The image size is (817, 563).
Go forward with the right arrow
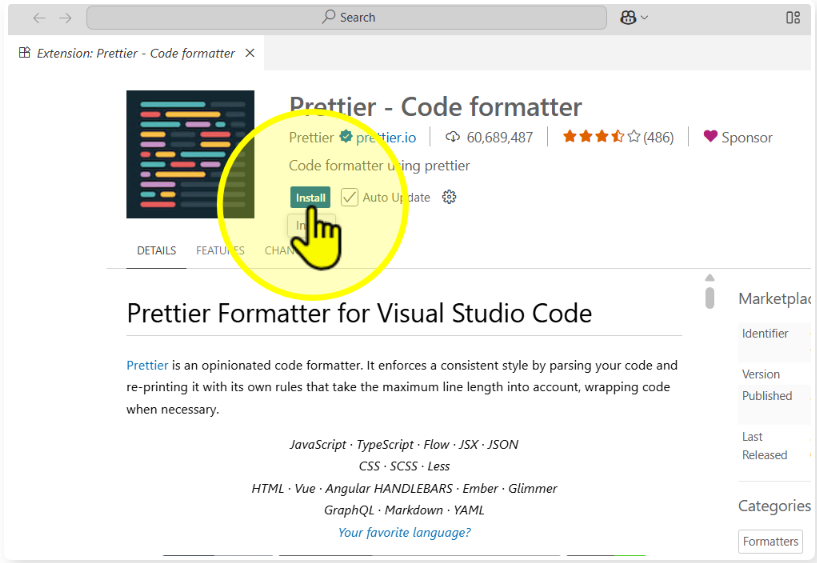[65, 18]
